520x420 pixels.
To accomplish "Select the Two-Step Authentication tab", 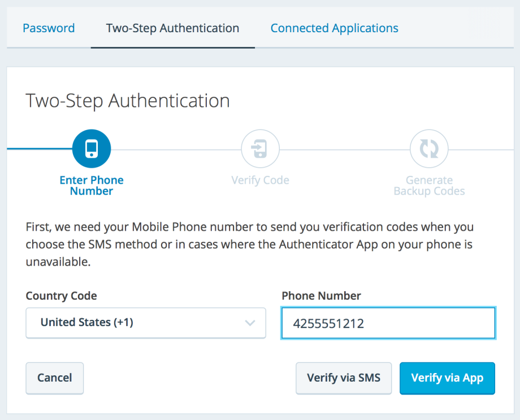I will point(172,28).
